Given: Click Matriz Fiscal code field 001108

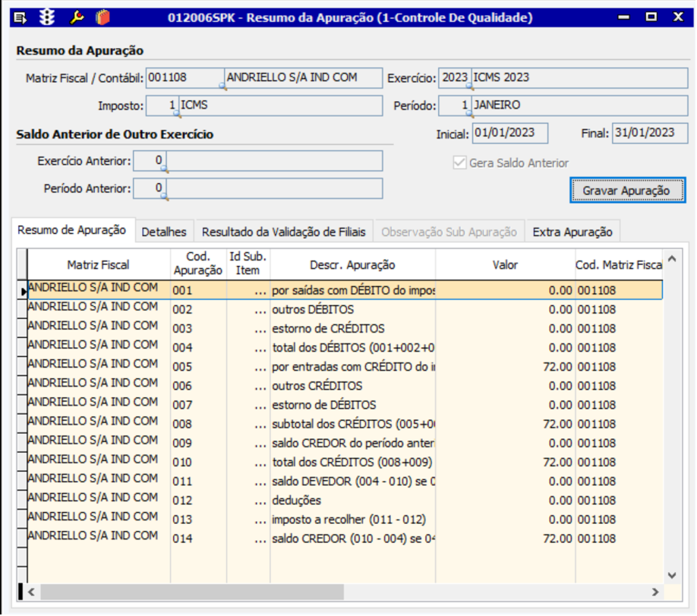Looking at the screenshot, I should [x=185, y=77].
